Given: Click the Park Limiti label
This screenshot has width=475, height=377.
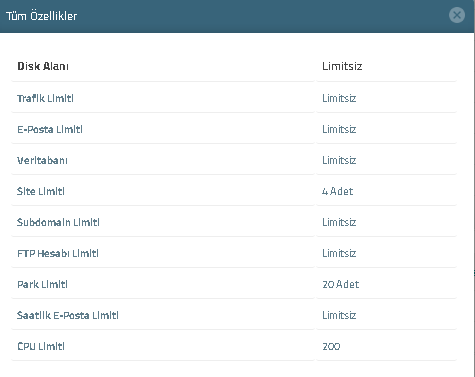Looking at the screenshot, I should tap(42, 284).
